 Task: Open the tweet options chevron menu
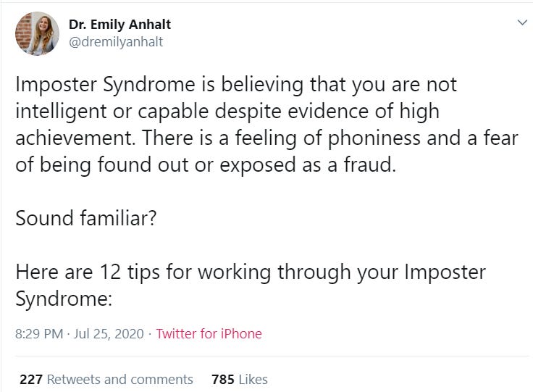pyautogui.click(x=521, y=23)
